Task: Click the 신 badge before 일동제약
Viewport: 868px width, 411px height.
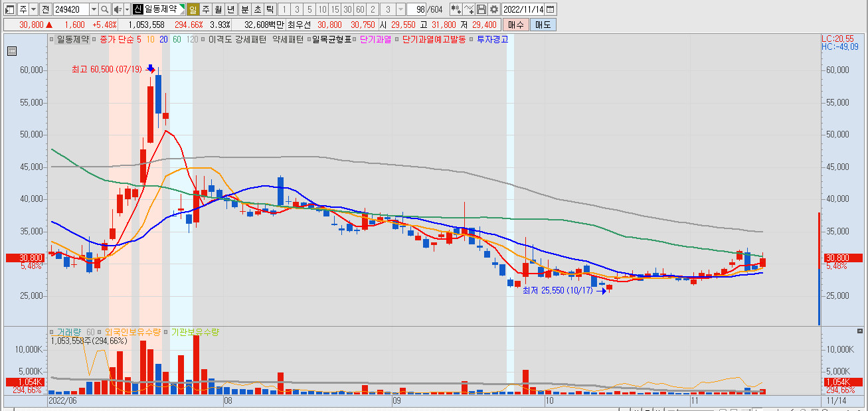Action: click(x=137, y=9)
